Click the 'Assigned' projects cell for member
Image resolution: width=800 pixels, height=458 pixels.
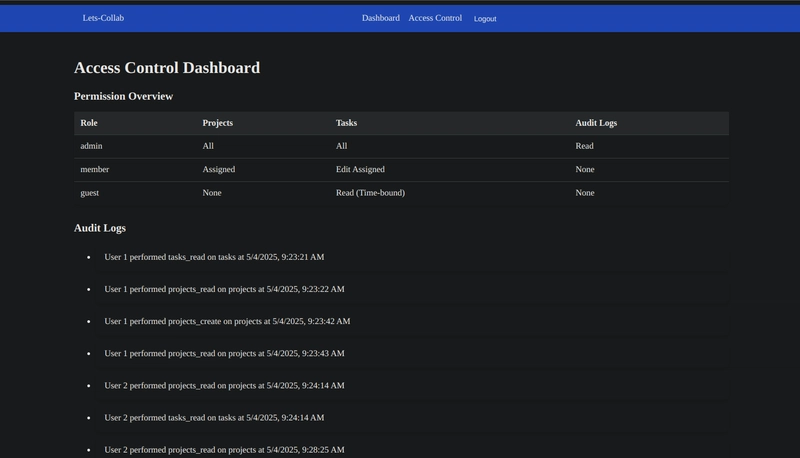[x=218, y=169]
